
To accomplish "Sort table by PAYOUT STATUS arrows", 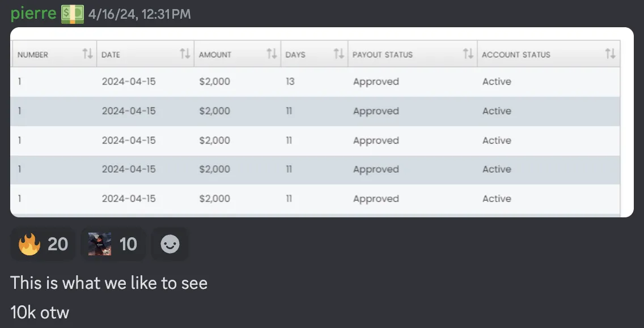I will (x=468, y=53).
